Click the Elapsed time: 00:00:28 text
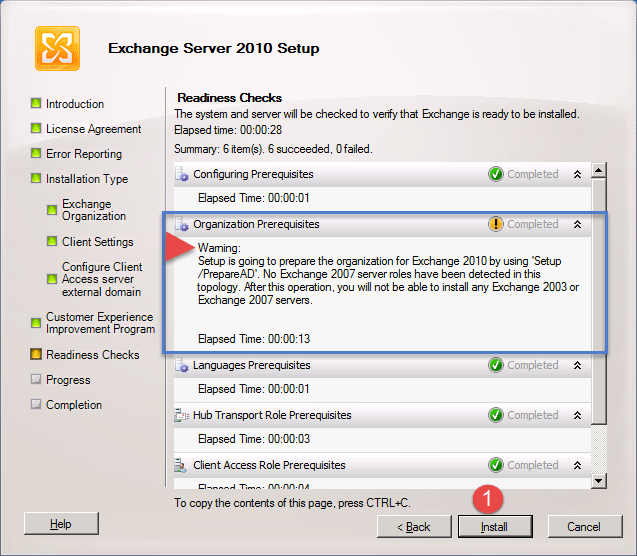This screenshot has height=556, width=637. [228, 130]
